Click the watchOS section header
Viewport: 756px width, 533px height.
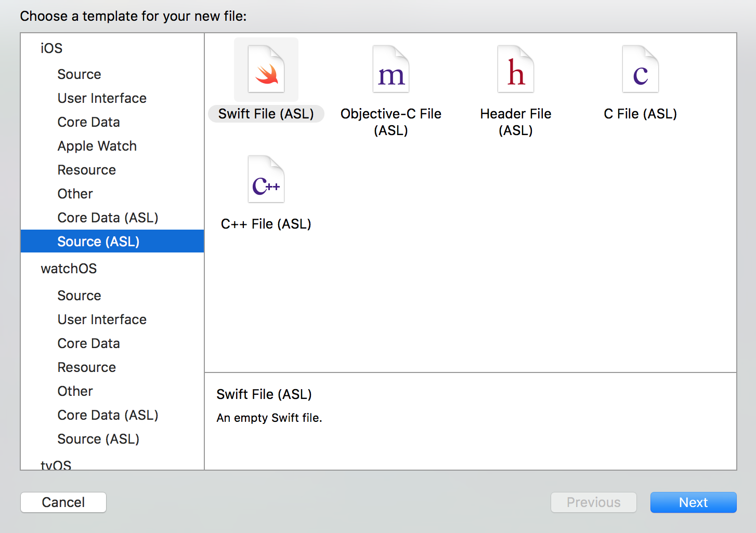tap(69, 269)
